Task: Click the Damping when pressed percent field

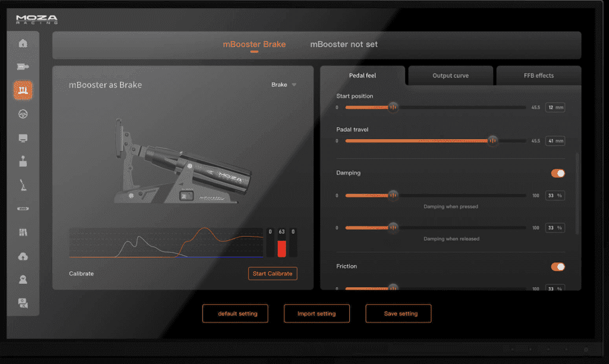Action: tap(554, 195)
